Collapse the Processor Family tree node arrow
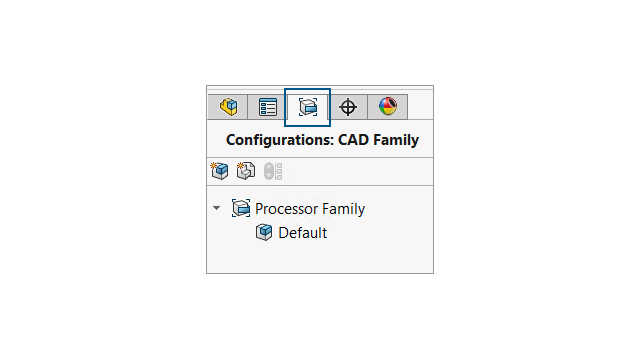Image resolution: width=640 pixels, height=360 pixels. (216, 208)
